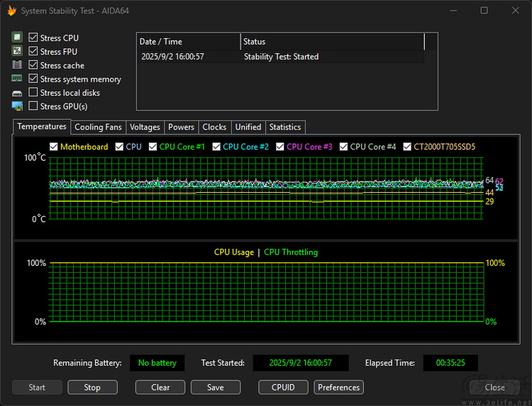Toggle the CPU Core #4 graph checkbox
532x406 pixels.
pos(343,147)
